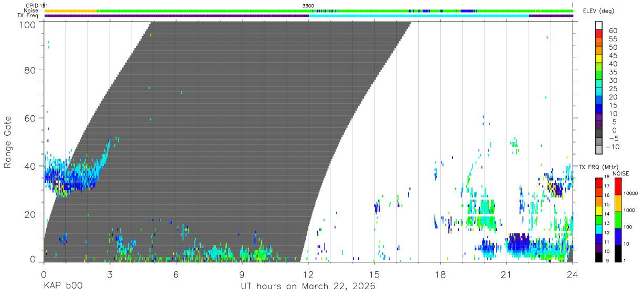Click the 'KAP b00' radar beam label
The width and height of the screenshot is (644, 297).
[x=62, y=286]
